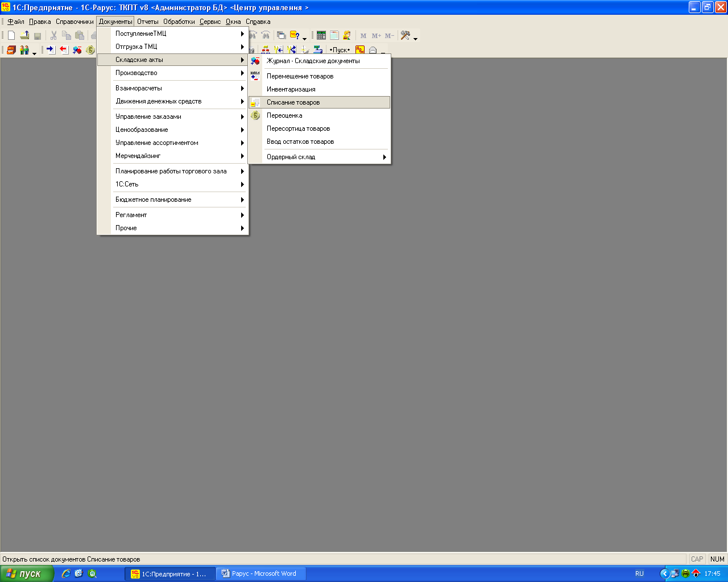Create a new document with the toolbar icon

(x=11, y=35)
